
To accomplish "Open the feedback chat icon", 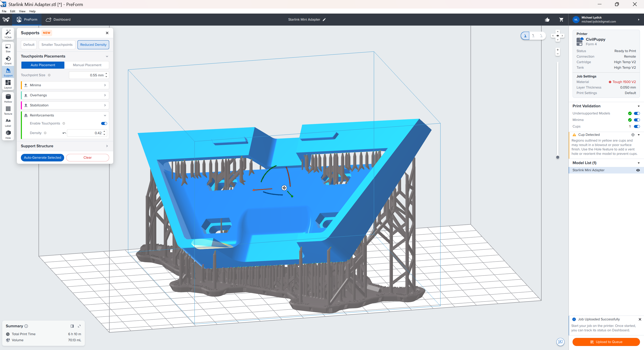I will [560, 342].
